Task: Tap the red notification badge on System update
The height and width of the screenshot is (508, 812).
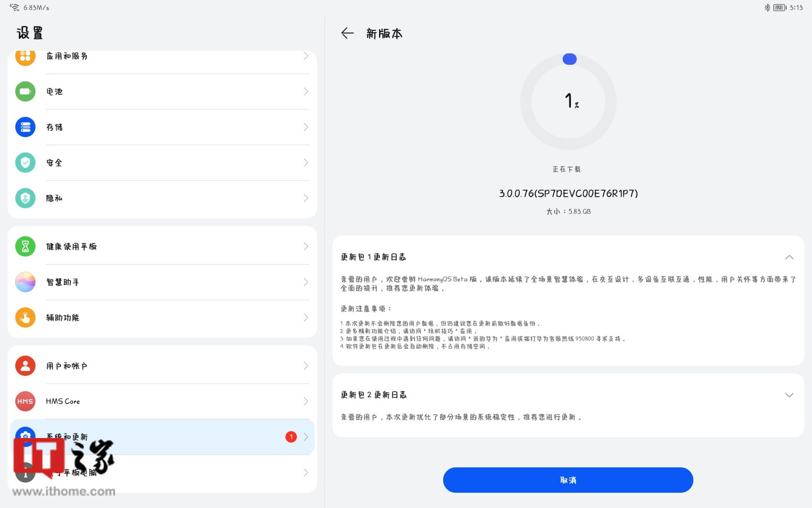Action: [x=291, y=437]
